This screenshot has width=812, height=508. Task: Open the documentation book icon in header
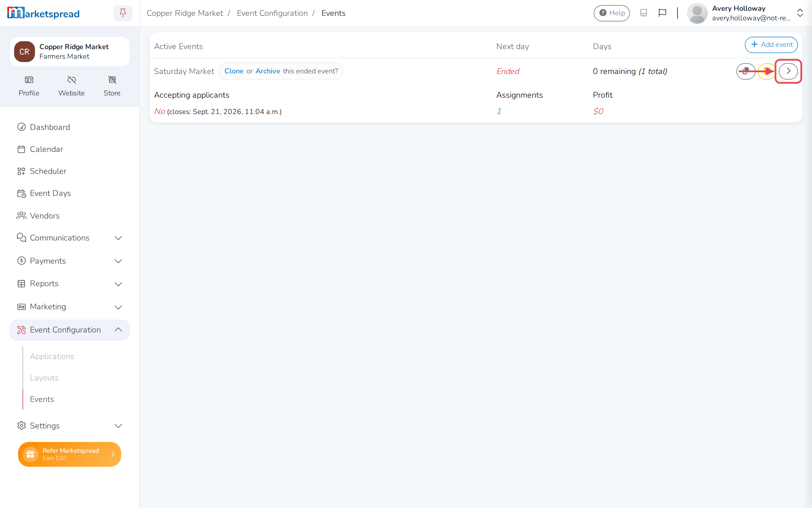pos(643,13)
